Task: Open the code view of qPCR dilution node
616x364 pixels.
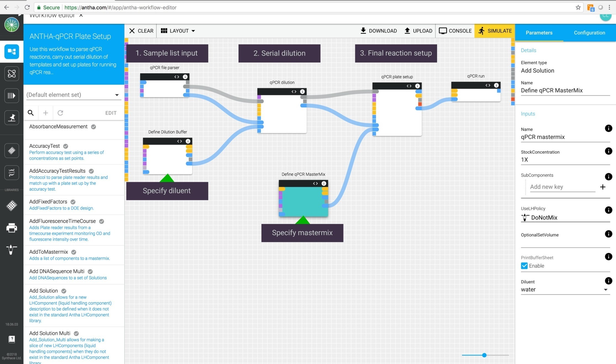Action: [294, 92]
